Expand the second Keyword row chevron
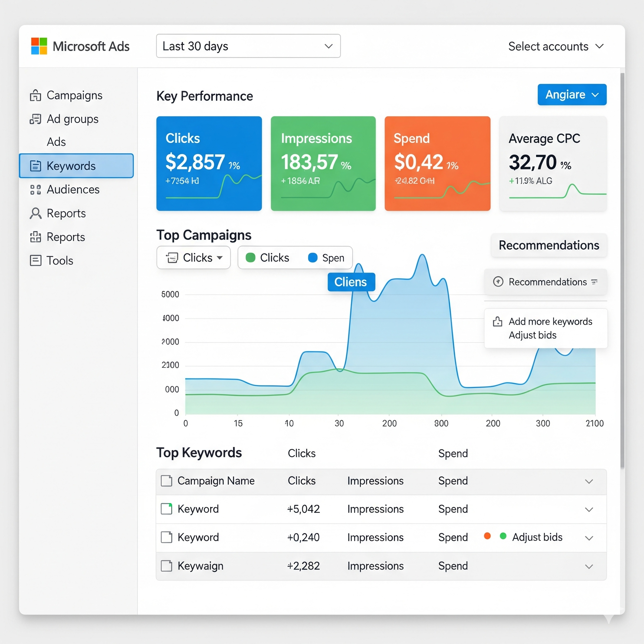Viewport: 644px width, 644px height. [589, 538]
